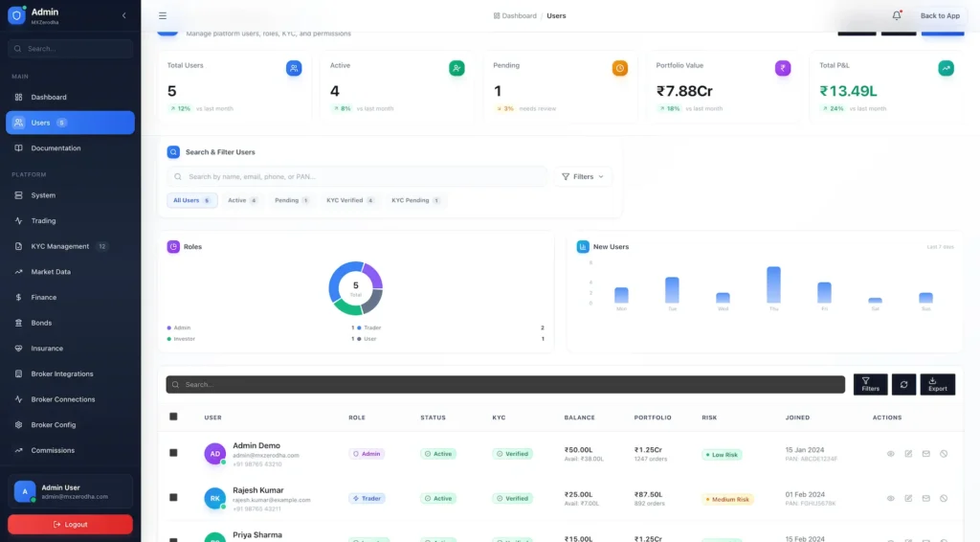The image size is (980, 542).
Task: Click the Logout button
Action: [x=70, y=525]
